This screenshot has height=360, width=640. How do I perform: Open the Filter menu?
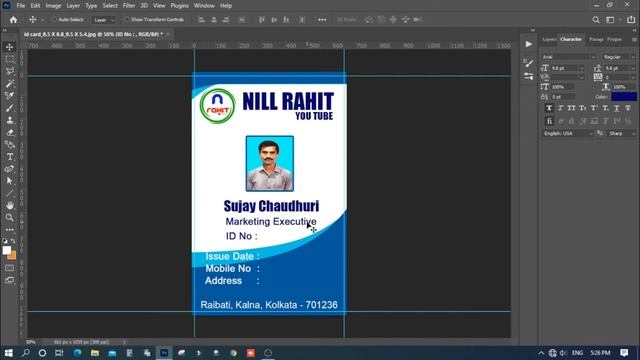(x=129, y=6)
